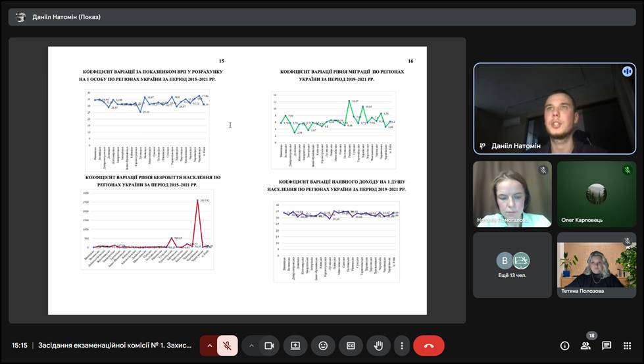Open the activities panel icon
This screenshot has width=644, height=364.
point(628,346)
